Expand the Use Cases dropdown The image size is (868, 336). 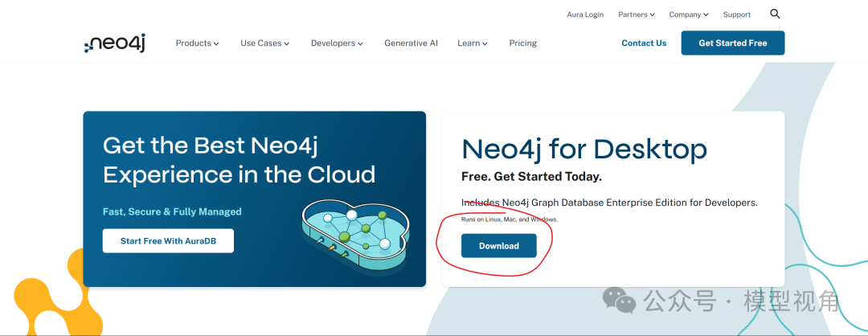pyautogui.click(x=264, y=43)
